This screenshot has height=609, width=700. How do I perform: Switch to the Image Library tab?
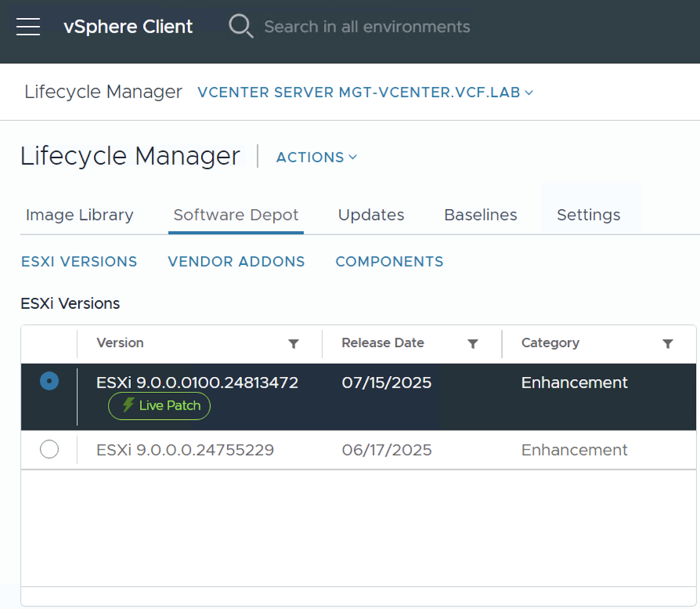coord(79,215)
